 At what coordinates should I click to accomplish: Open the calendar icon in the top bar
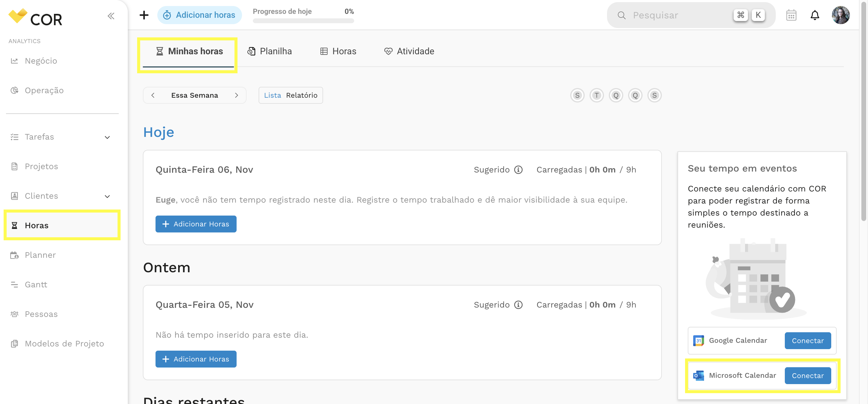[791, 15]
